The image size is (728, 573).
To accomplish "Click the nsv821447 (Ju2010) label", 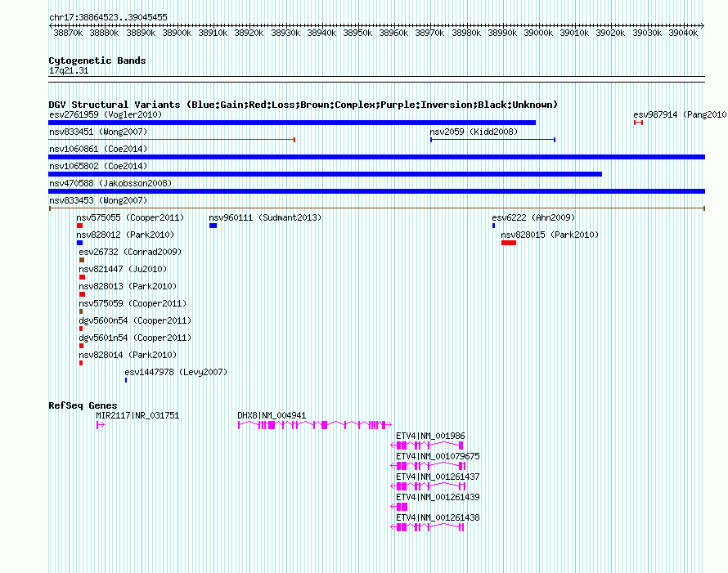I will point(123,269).
